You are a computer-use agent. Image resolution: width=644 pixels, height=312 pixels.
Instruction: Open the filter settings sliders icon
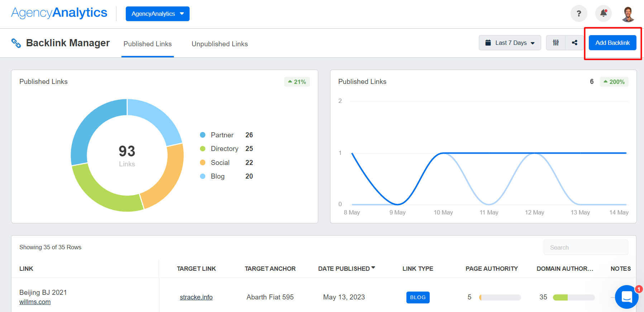(x=556, y=43)
